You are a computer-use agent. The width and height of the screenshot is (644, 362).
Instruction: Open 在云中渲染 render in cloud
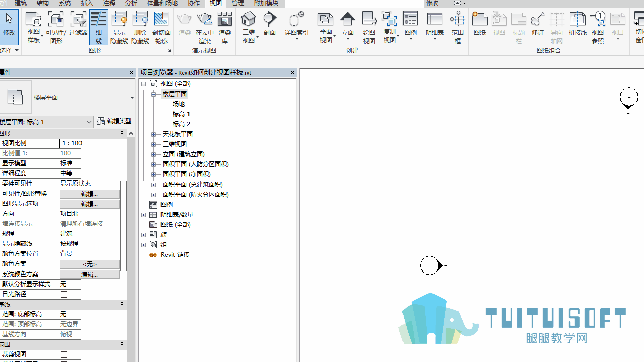[205, 27]
